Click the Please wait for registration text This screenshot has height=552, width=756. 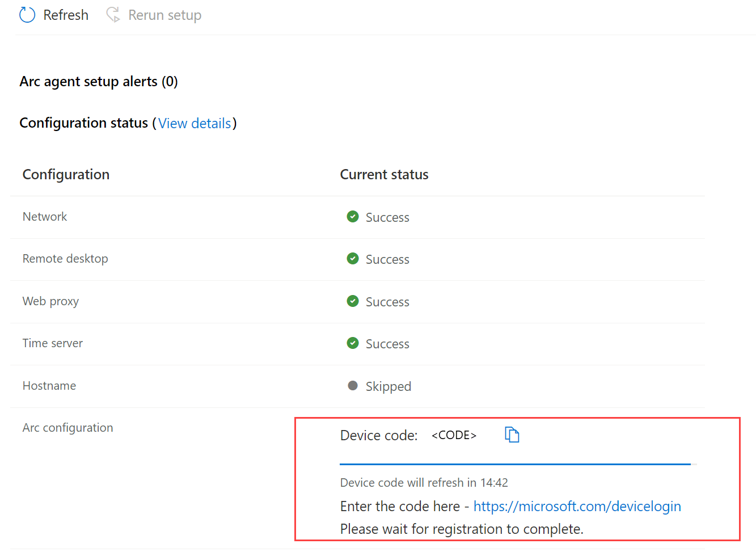[x=462, y=529]
